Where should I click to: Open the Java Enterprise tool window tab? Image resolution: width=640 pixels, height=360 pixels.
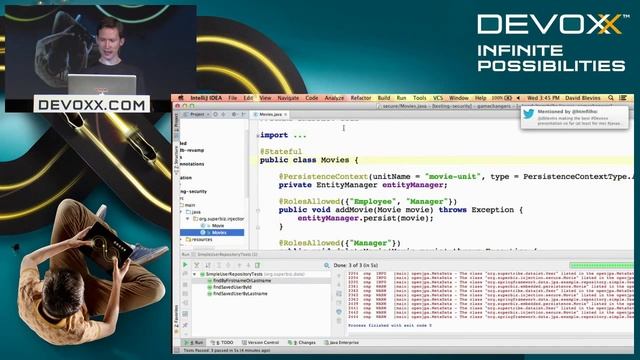[341, 342]
